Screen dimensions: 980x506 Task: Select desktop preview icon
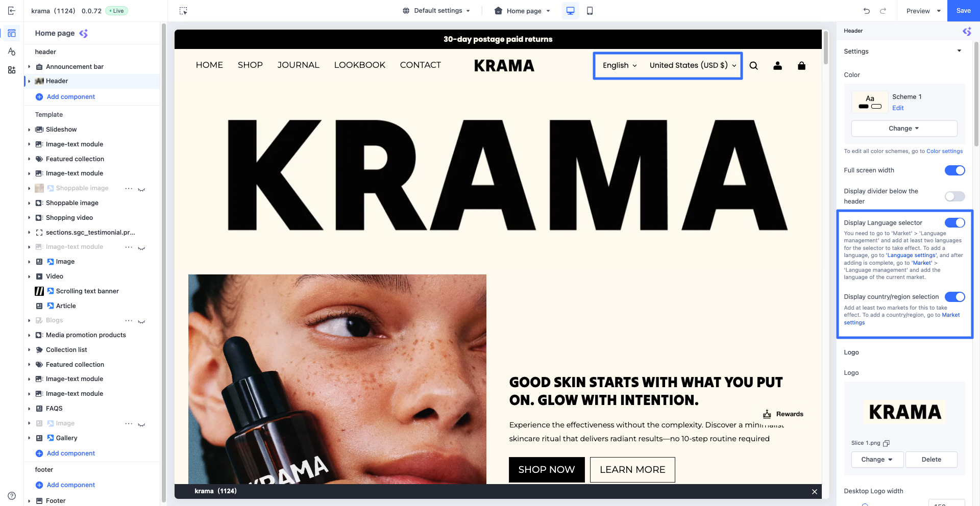[570, 11]
